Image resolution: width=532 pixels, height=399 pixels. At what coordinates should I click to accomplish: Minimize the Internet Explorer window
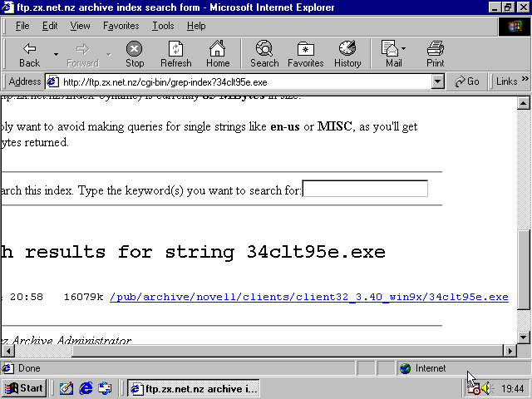(x=495, y=7)
